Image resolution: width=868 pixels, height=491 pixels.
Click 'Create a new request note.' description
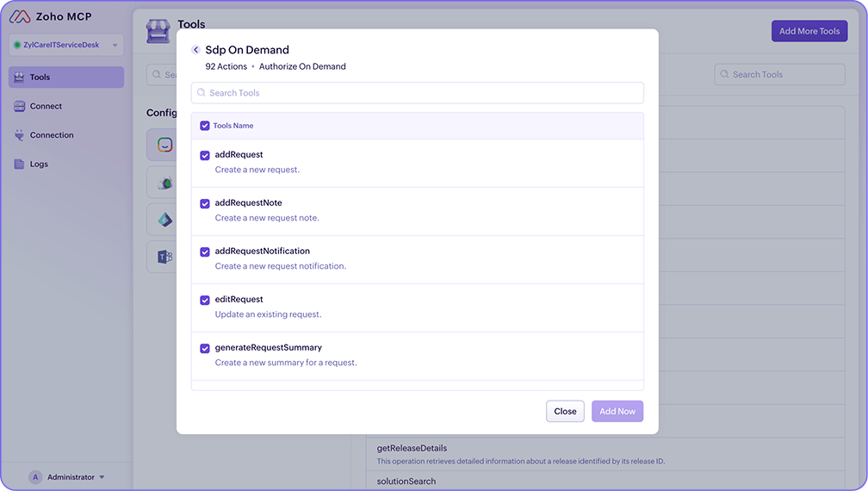(x=267, y=218)
